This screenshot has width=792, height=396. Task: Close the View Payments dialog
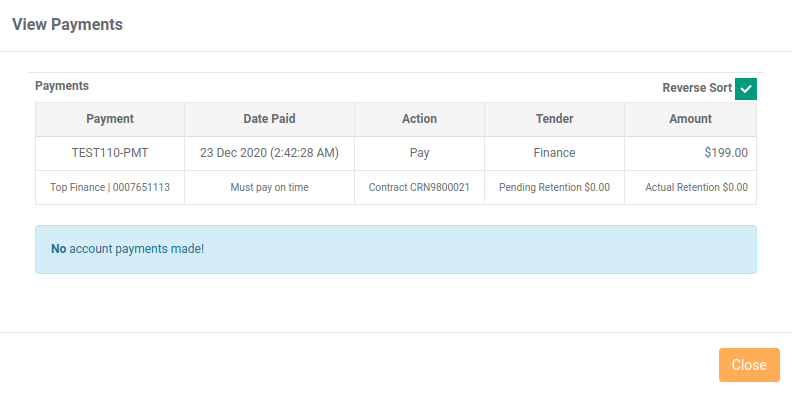[x=749, y=365]
